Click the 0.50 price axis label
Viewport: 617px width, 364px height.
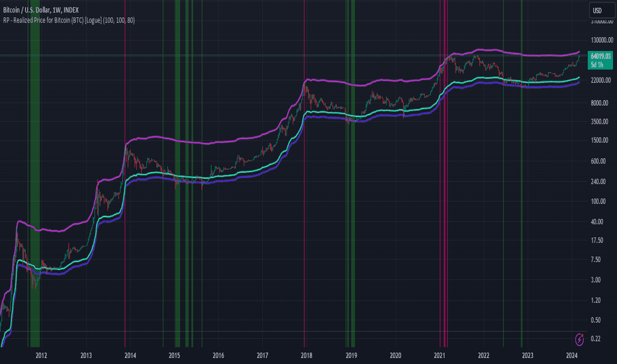[x=596, y=320]
